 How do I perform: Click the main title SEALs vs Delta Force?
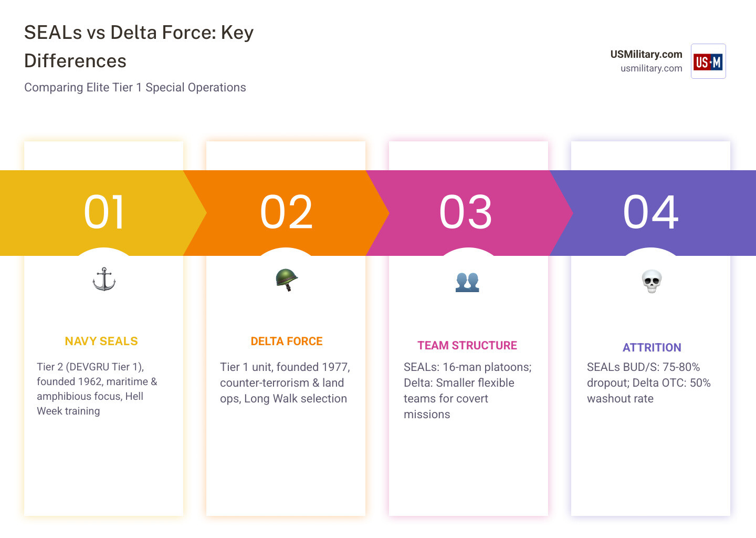[139, 47]
